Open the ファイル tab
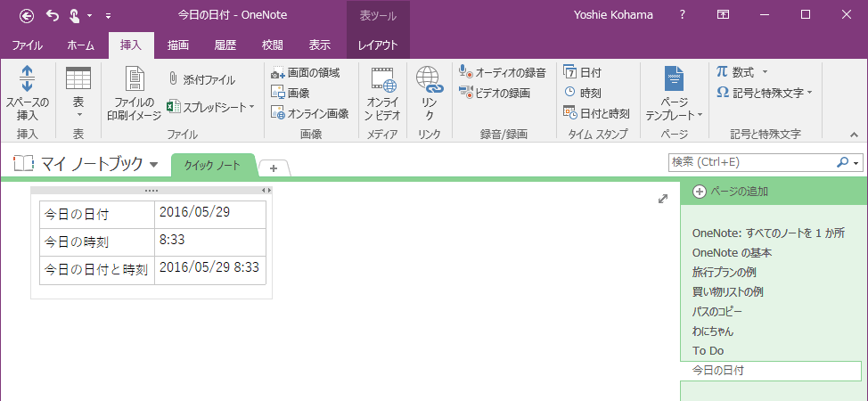This screenshot has height=401, width=868. click(27, 45)
